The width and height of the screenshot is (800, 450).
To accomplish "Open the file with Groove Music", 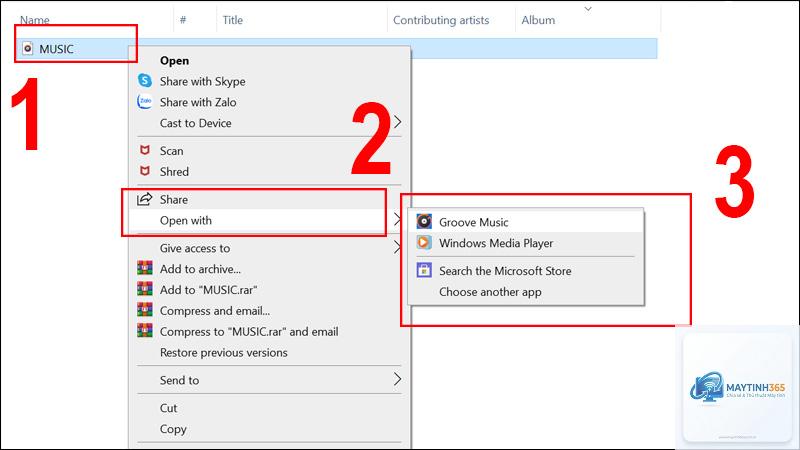I will click(x=473, y=222).
